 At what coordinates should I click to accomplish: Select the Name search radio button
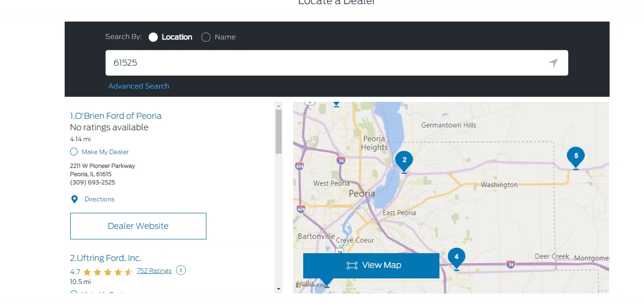(x=206, y=37)
